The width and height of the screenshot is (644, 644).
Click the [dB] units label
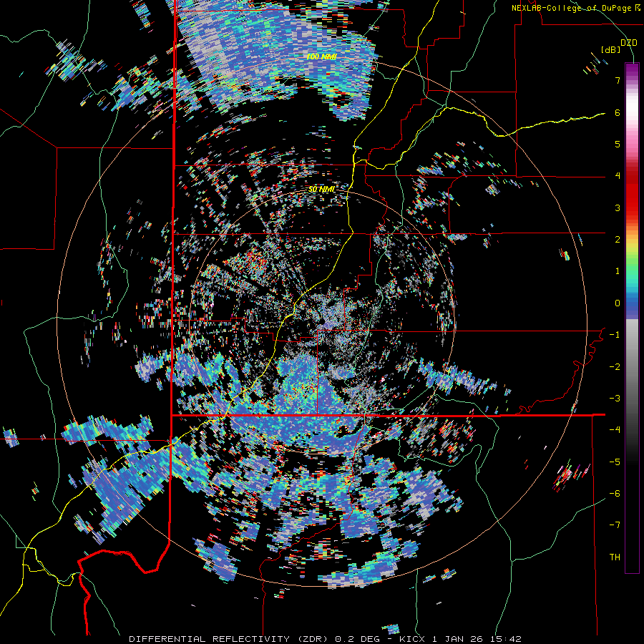[x=611, y=50]
